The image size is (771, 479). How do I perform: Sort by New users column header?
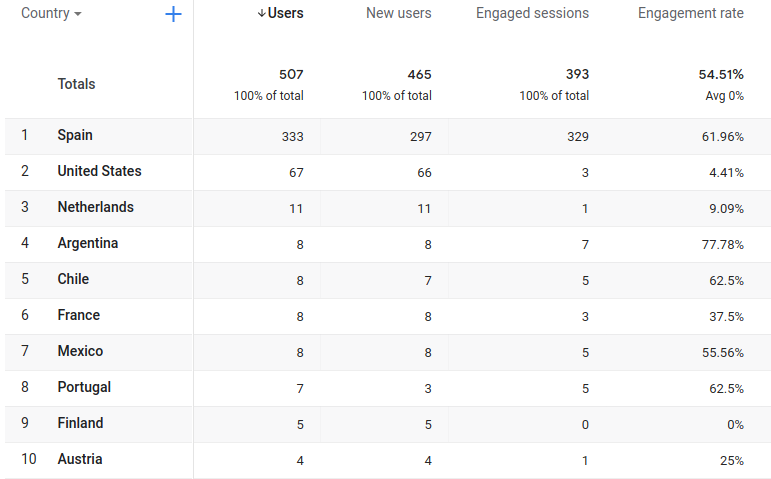399,14
